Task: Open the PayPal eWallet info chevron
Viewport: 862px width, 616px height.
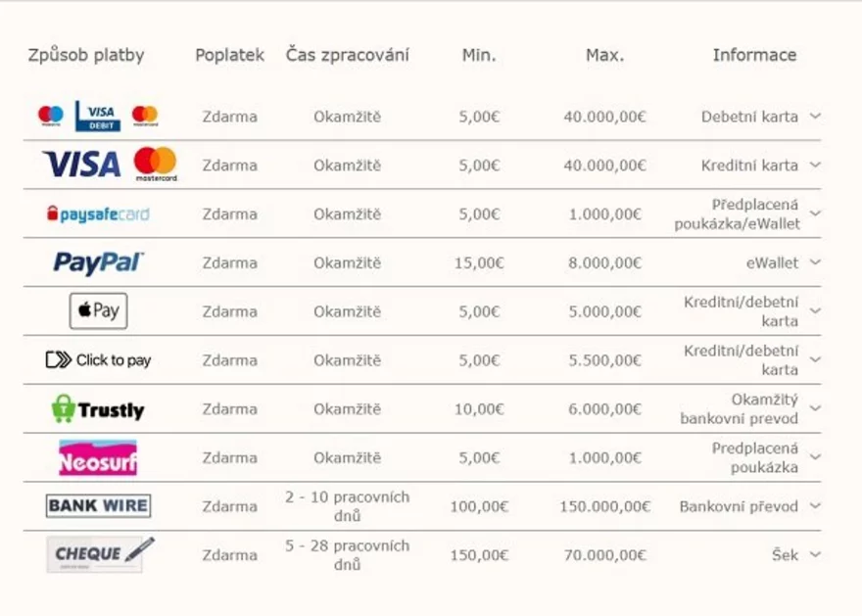Action: (815, 262)
